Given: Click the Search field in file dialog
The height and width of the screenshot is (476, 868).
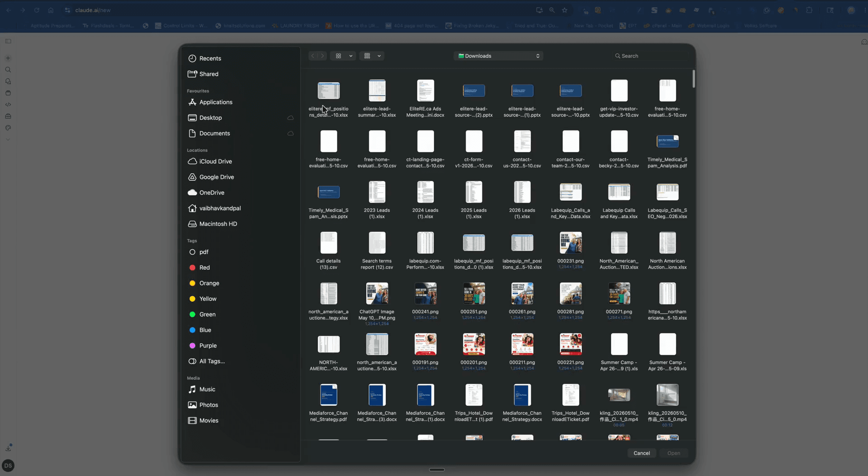Looking at the screenshot, I should pyautogui.click(x=651, y=56).
